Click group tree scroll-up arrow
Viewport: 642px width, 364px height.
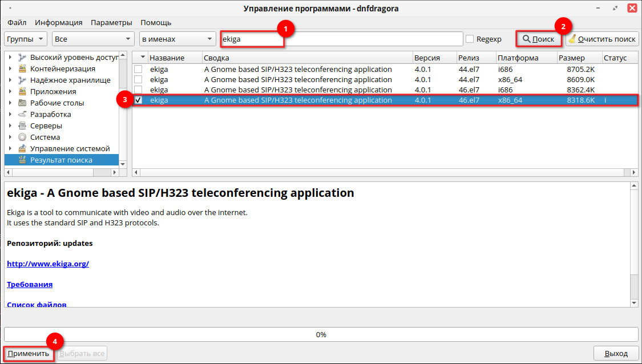(x=123, y=55)
